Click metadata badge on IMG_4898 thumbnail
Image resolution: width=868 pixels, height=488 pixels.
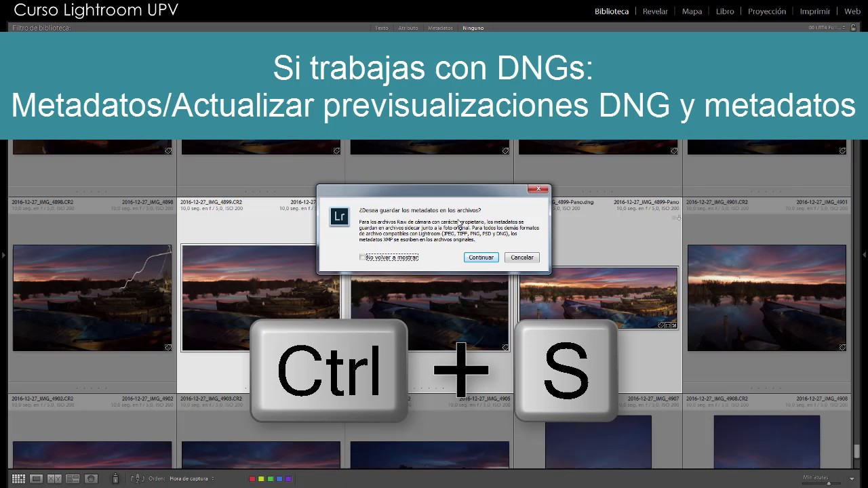point(167,347)
